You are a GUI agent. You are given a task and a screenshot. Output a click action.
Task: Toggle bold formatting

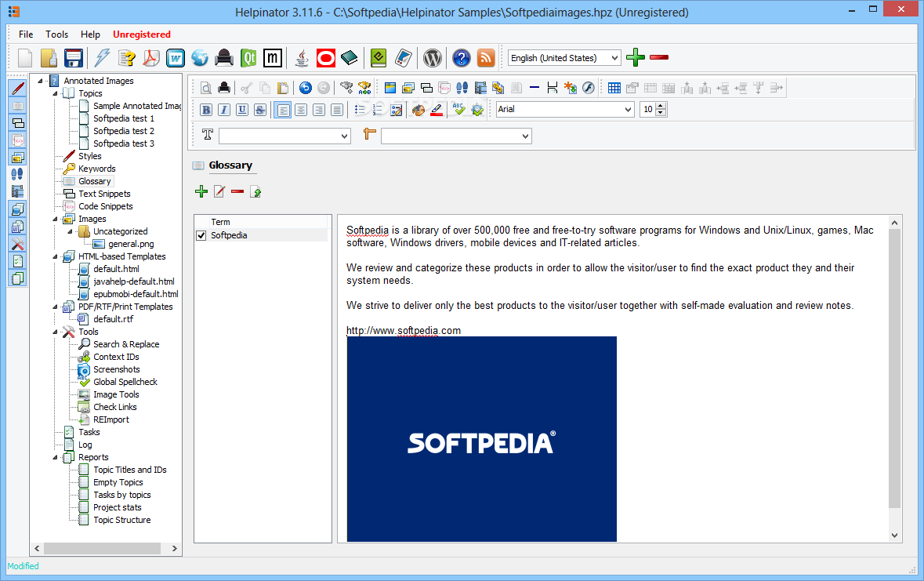pyautogui.click(x=206, y=110)
